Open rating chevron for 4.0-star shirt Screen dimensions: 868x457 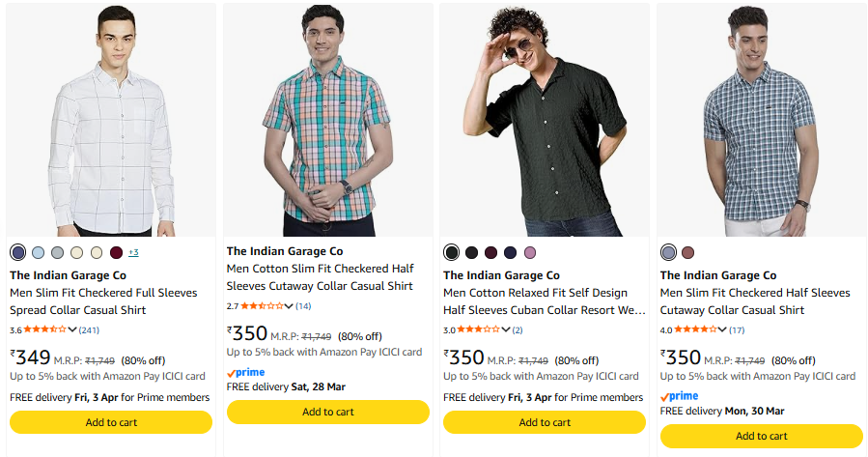[723, 329]
